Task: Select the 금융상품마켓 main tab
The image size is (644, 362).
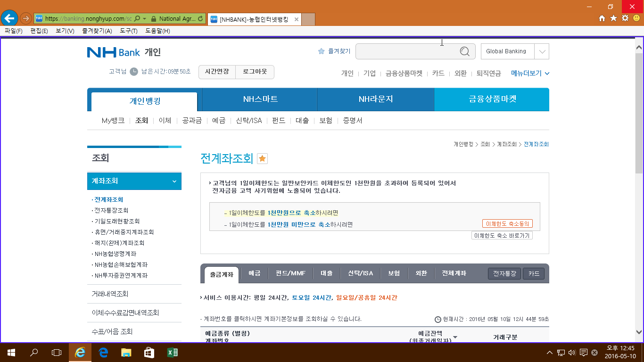Action: pyautogui.click(x=492, y=99)
